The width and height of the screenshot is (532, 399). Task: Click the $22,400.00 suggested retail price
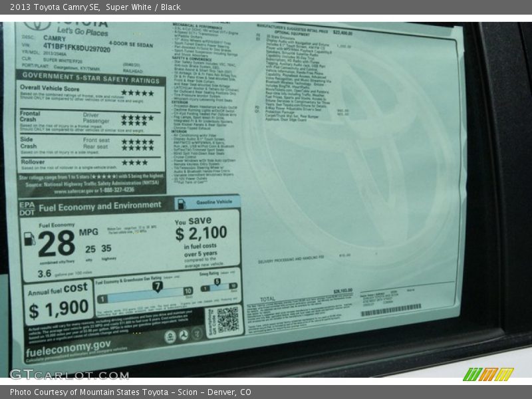coord(342,33)
